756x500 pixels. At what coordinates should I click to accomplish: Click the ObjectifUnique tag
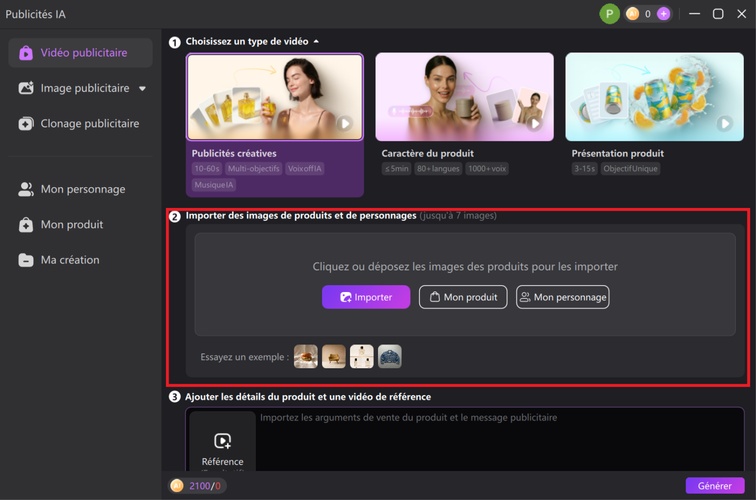tap(630, 169)
